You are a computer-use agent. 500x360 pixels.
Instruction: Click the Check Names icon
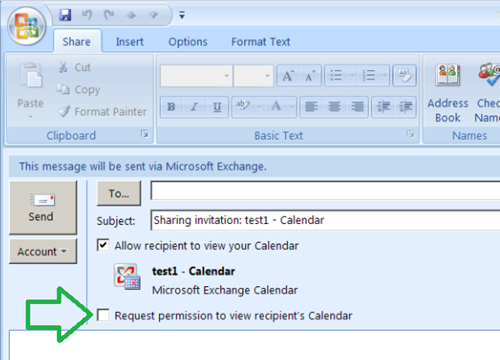(x=488, y=93)
